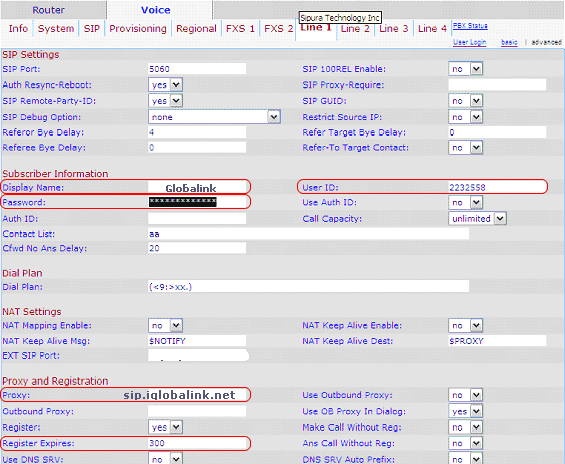
Task: Switch to basic view link
Action: pyautogui.click(x=509, y=42)
